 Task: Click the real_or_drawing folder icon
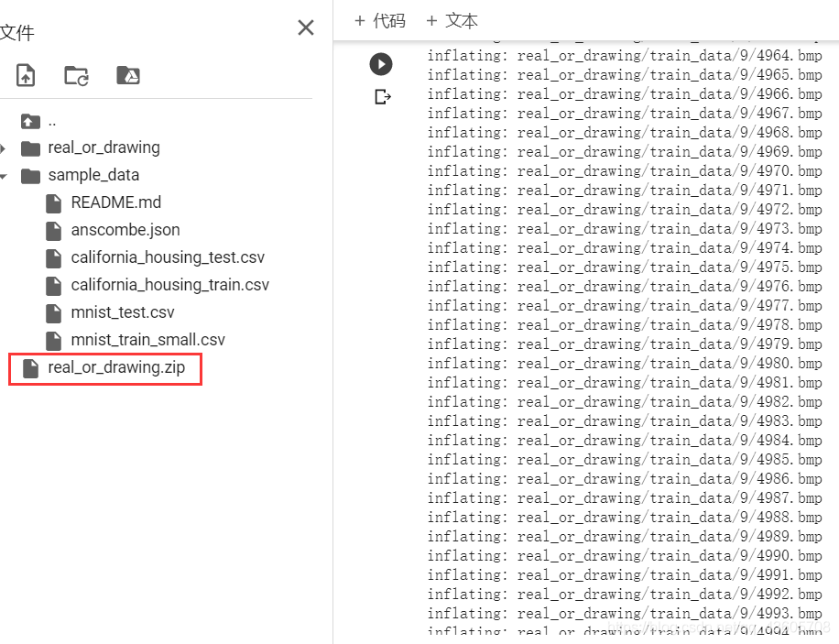coord(30,148)
